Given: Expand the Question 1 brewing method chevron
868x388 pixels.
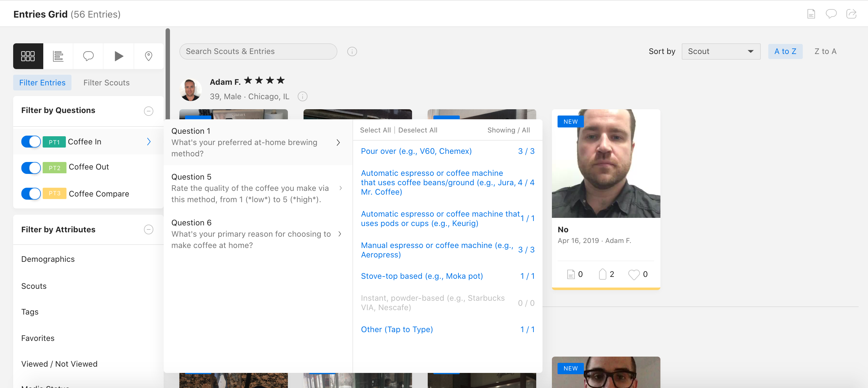Looking at the screenshot, I should click(338, 143).
